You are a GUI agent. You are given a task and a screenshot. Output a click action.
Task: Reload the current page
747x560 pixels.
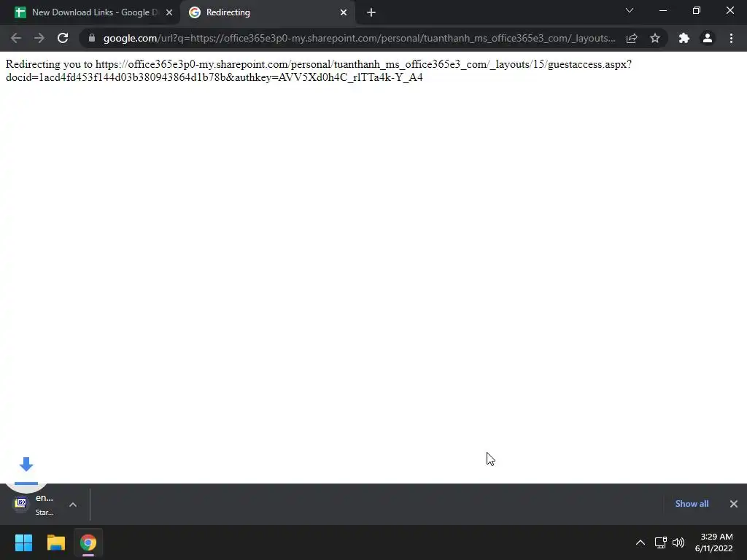63,38
